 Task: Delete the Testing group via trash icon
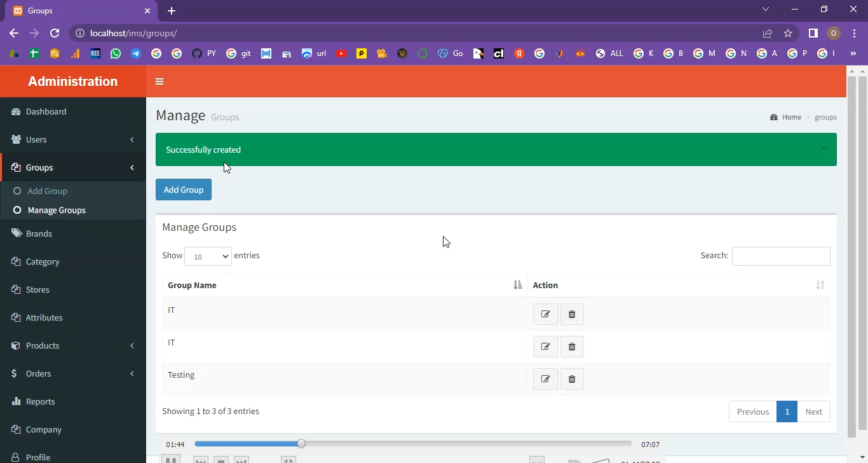tap(572, 379)
